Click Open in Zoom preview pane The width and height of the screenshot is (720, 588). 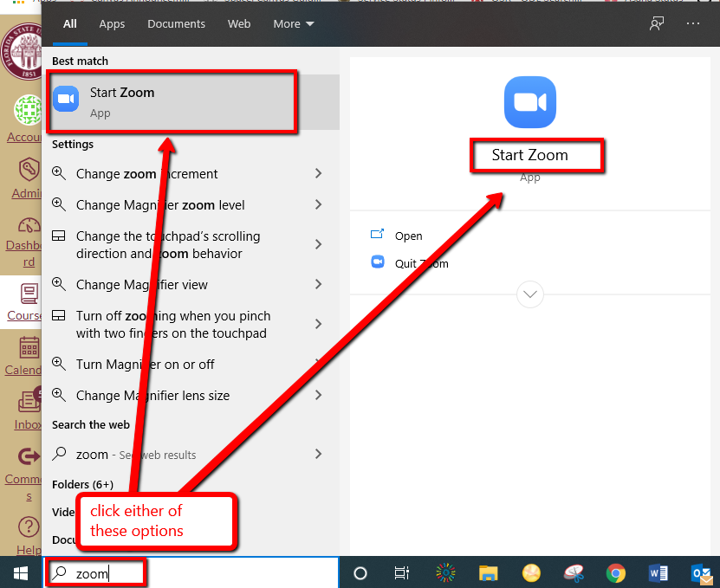pyautogui.click(x=407, y=236)
